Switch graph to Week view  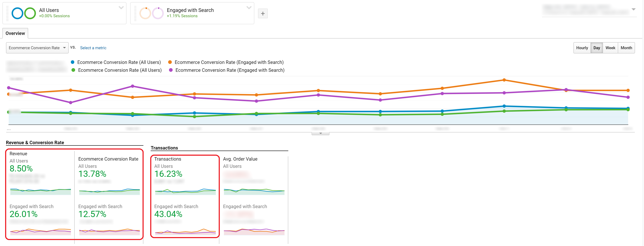(610, 48)
